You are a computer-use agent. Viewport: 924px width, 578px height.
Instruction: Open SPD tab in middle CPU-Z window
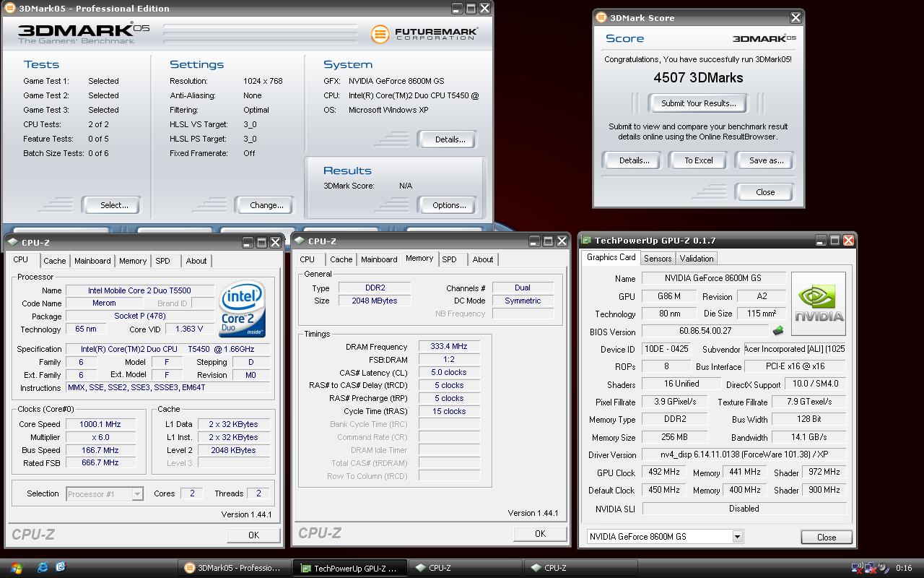point(450,259)
